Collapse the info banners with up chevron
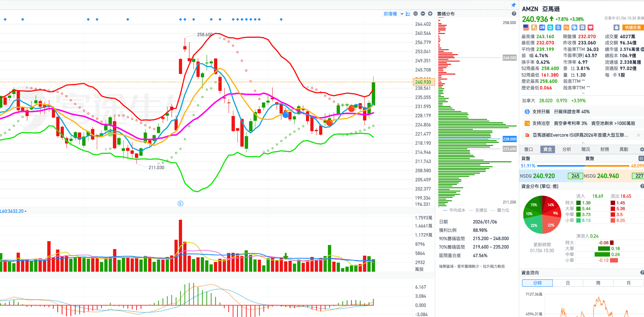 click(583, 143)
